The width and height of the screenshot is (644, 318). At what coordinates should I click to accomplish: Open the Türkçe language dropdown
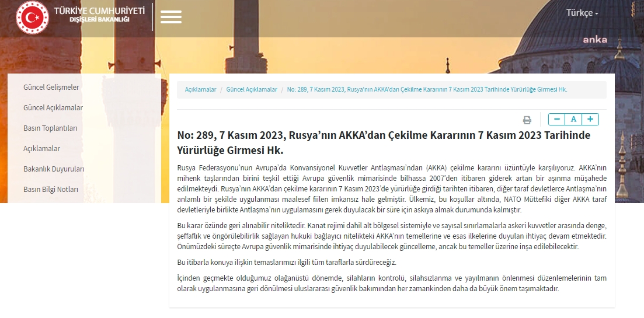pos(582,13)
